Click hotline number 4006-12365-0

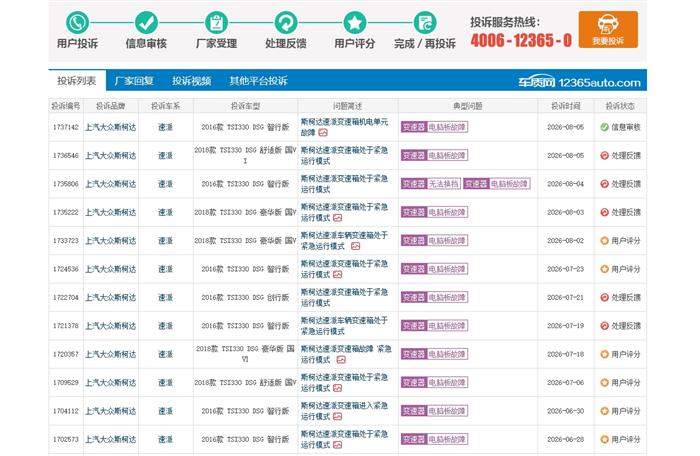tap(521, 41)
